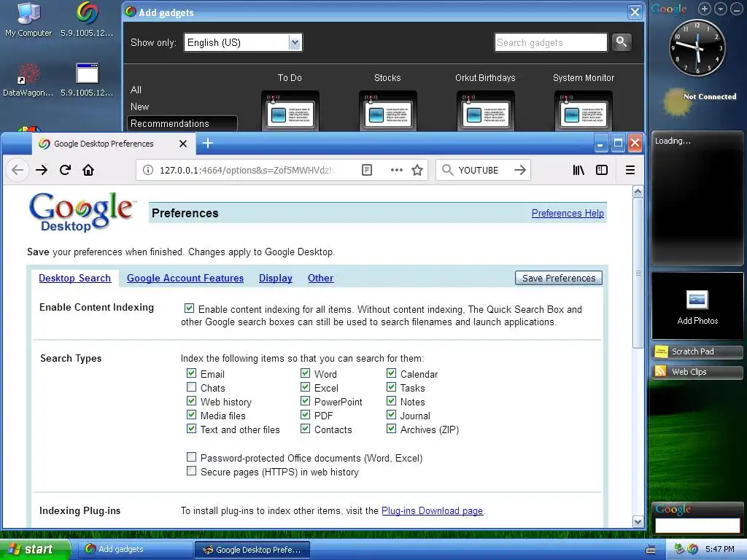The width and height of the screenshot is (747, 560).
Task: Uncheck the Calendar checkbox
Action: tap(391, 373)
